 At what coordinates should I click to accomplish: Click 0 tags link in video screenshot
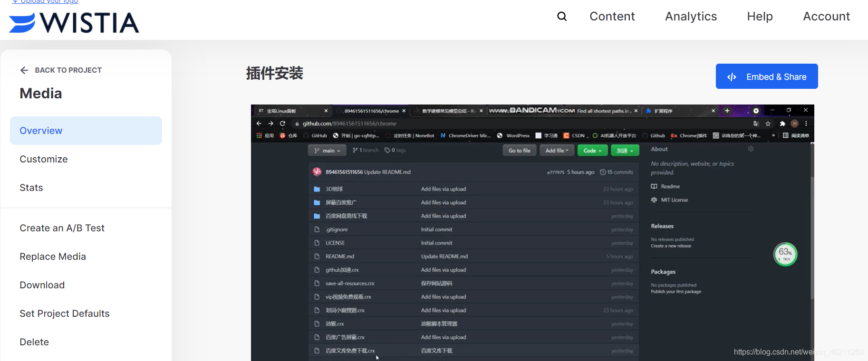pos(395,150)
